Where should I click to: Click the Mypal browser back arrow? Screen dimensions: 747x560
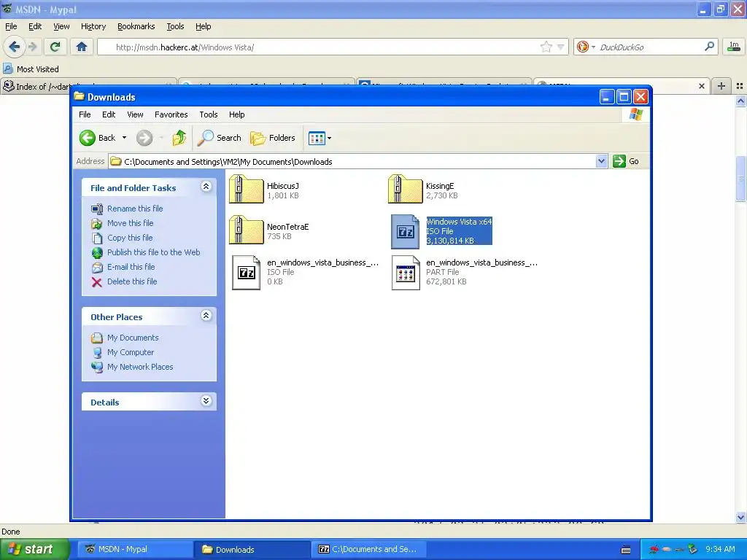[x=14, y=47]
